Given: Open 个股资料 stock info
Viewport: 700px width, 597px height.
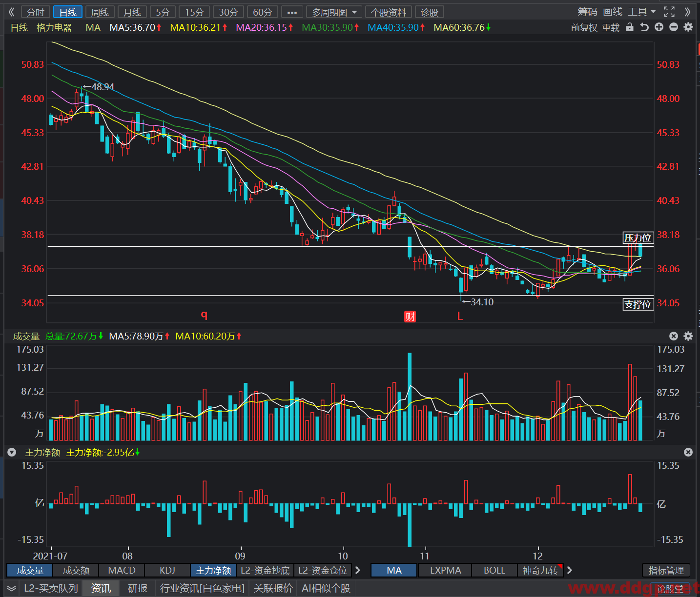Looking at the screenshot, I should point(389,12).
